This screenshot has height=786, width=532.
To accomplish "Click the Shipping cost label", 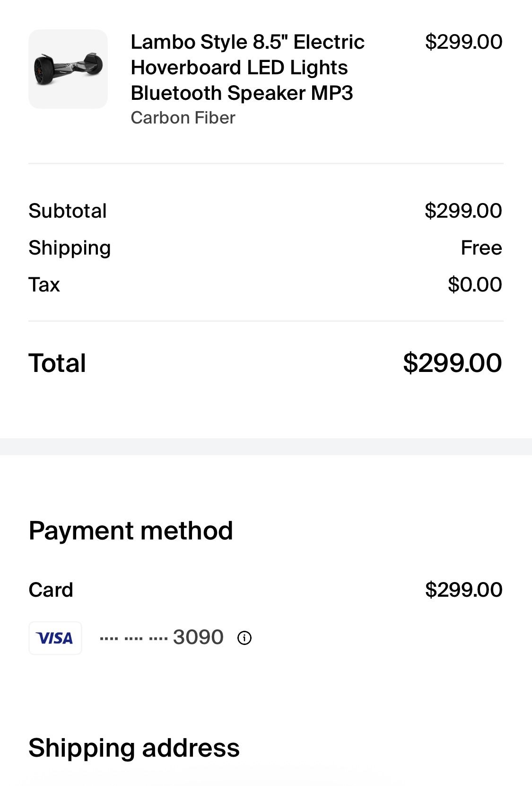I will pos(70,247).
